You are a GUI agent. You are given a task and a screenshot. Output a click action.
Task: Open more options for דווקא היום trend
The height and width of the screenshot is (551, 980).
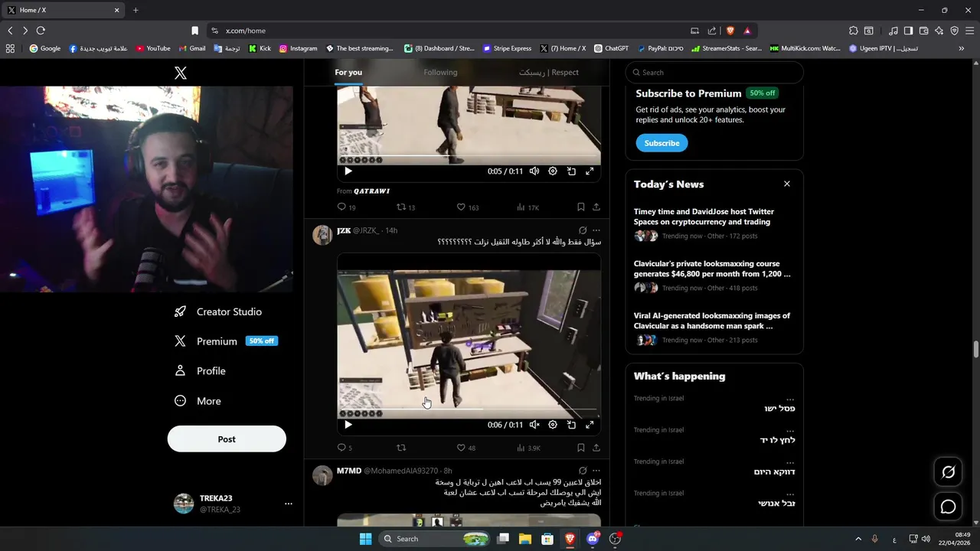tap(790, 461)
